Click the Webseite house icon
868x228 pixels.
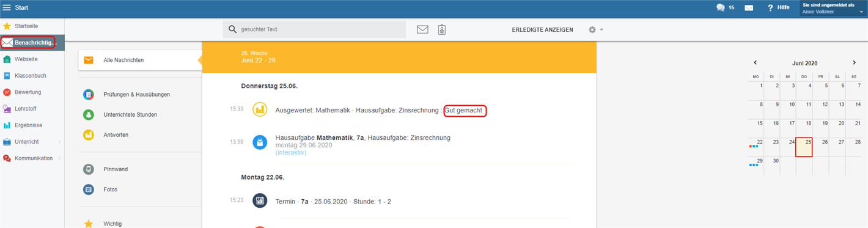(7, 59)
